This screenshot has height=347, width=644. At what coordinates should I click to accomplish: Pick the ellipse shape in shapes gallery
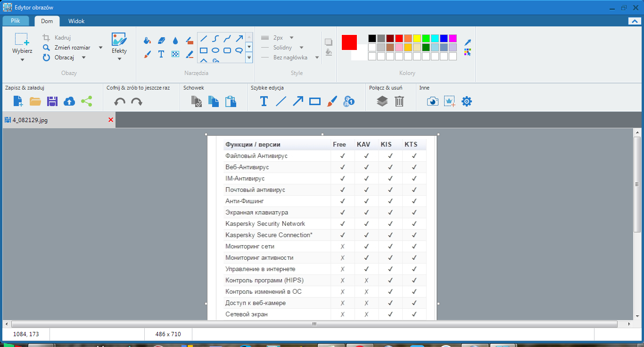(x=215, y=50)
